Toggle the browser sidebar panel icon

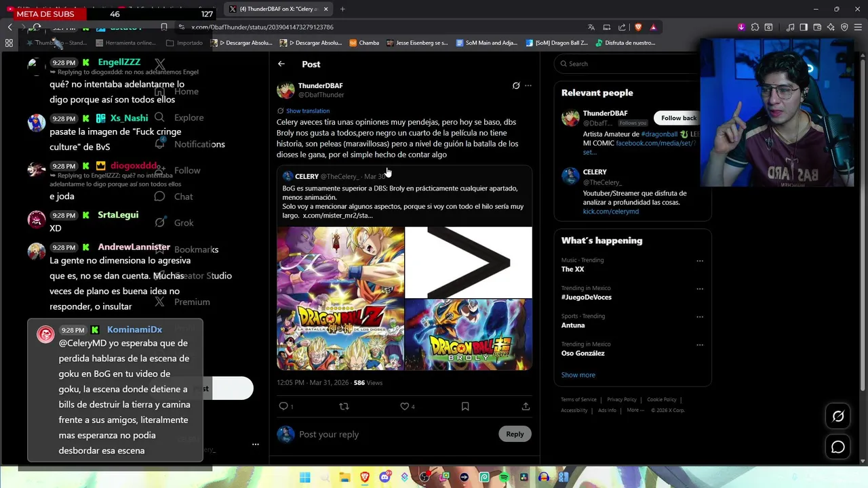pos(804,27)
